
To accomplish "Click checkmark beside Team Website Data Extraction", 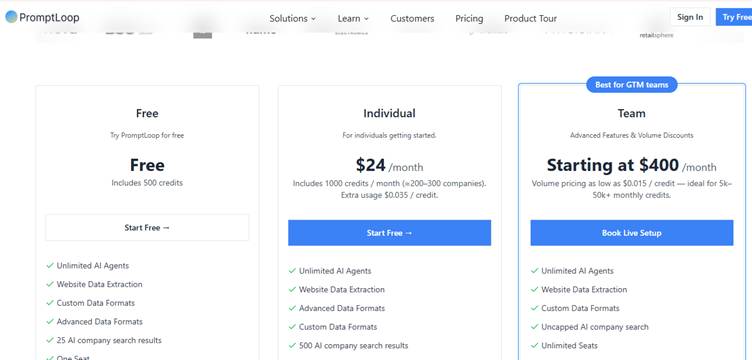I will point(534,290).
